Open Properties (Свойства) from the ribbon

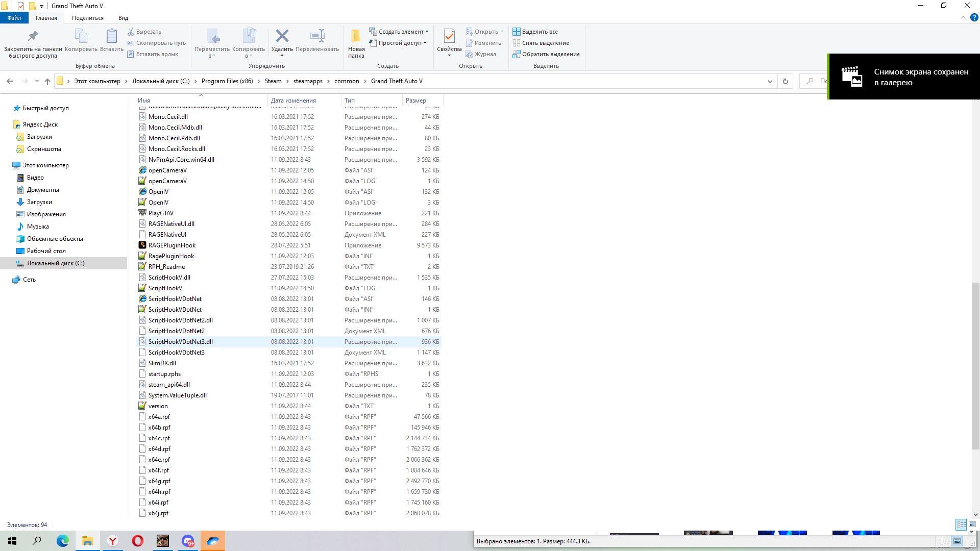pyautogui.click(x=449, y=37)
